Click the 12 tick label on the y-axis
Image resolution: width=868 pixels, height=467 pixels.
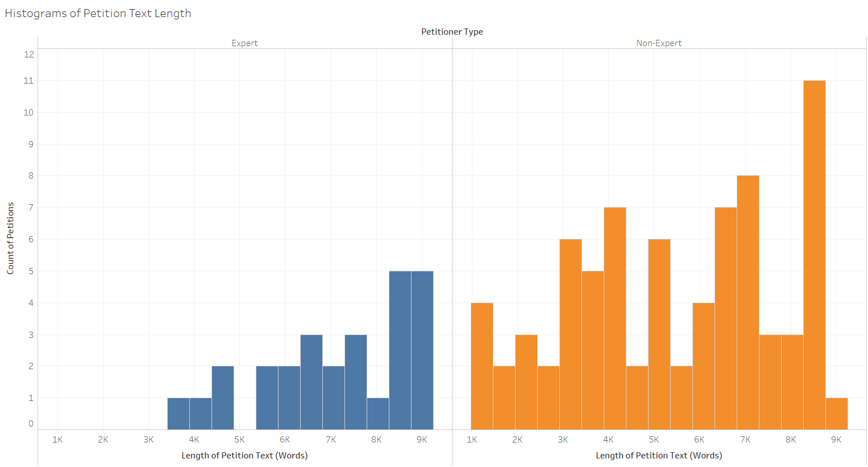[28, 55]
